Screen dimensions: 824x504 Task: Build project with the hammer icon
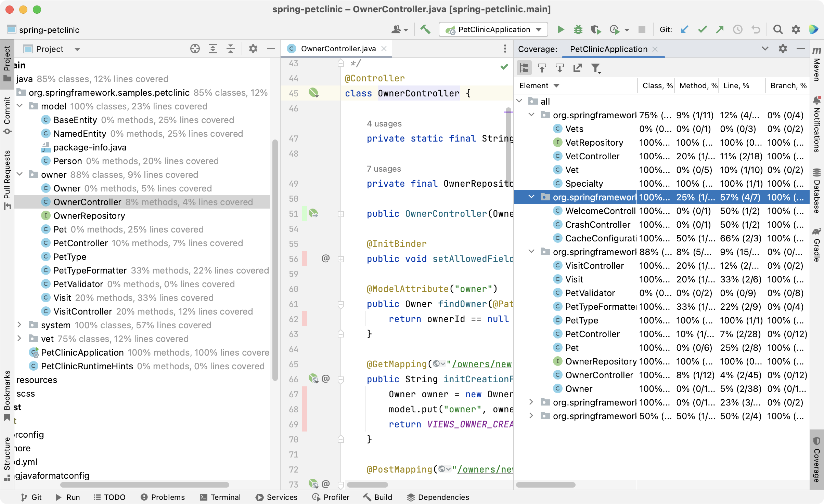pyautogui.click(x=425, y=30)
